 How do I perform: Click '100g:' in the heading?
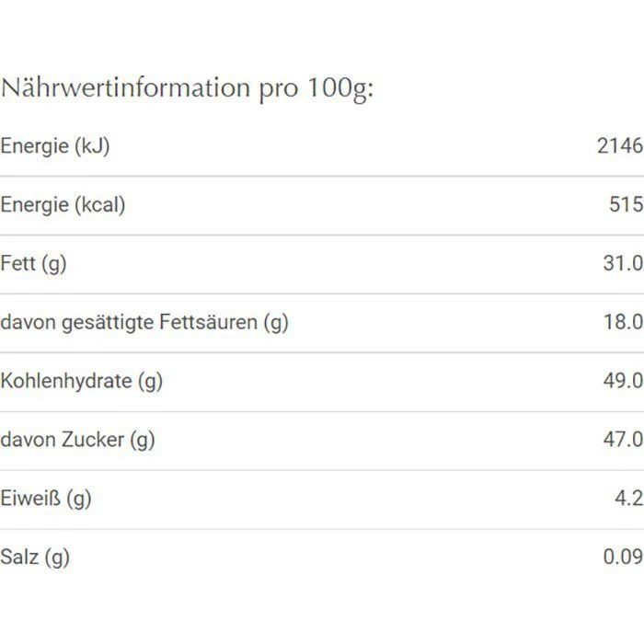tap(339, 90)
